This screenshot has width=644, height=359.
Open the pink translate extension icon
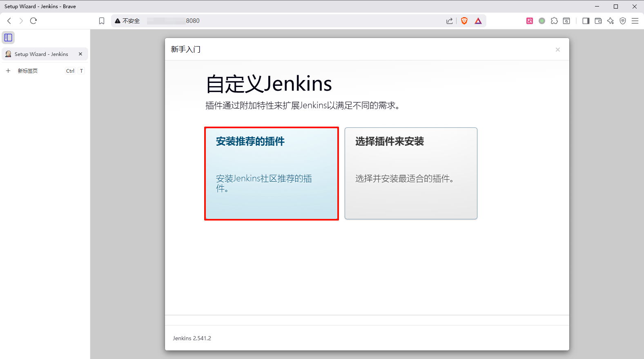pos(530,21)
